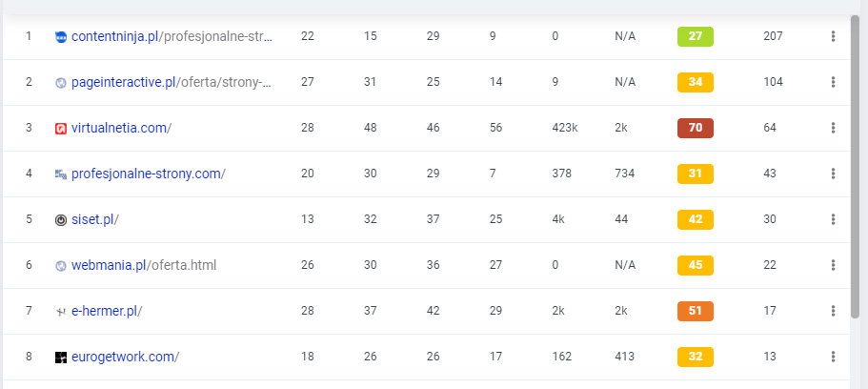The height and width of the screenshot is (389, 868).
Task: Open the three-dot menu for the profesjonalne-strony.com row
Action: tap(833, 174)
